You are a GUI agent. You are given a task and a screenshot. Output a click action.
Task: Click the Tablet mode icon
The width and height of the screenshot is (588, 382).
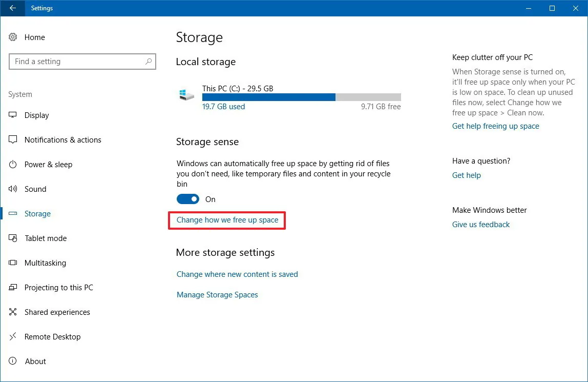pyautogui.click(x=13, y=238)
